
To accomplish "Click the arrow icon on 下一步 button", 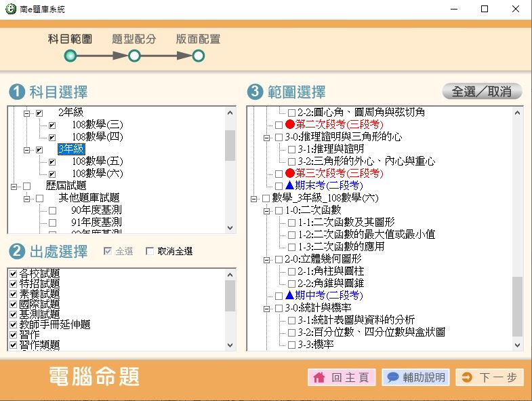I will tap(466, 378).
